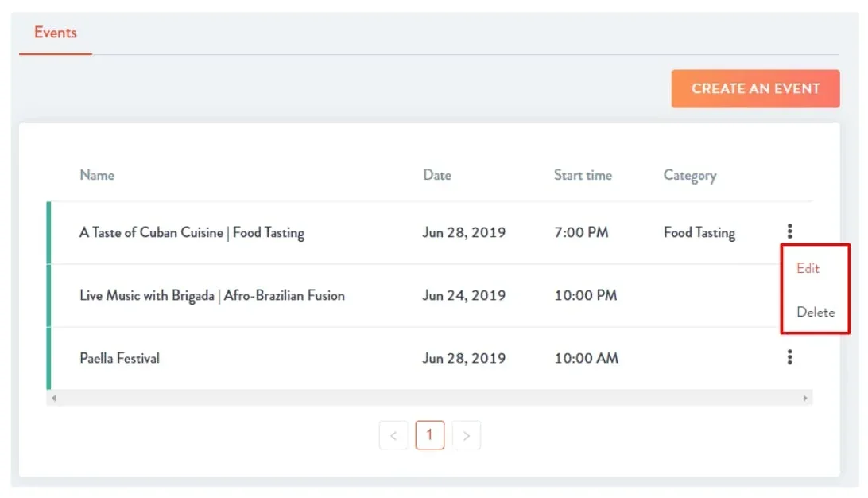Select the 'Paella Festival' event name
The image size is (868, 498).
(x=119, y=359)
